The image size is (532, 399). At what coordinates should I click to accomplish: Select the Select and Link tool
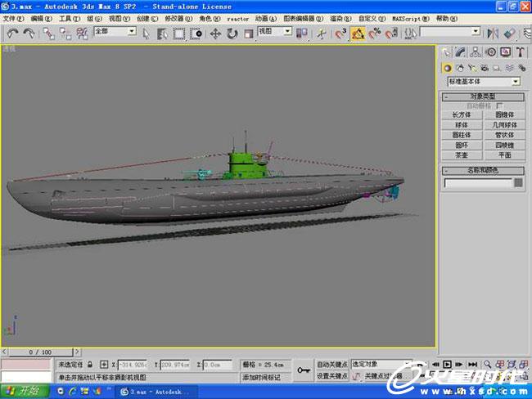coord(48,34)
